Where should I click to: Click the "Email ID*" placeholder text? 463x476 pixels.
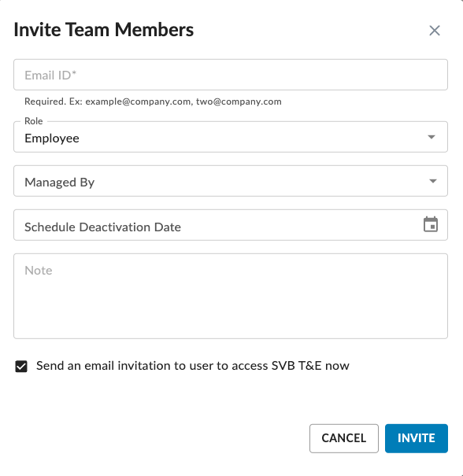50,76
